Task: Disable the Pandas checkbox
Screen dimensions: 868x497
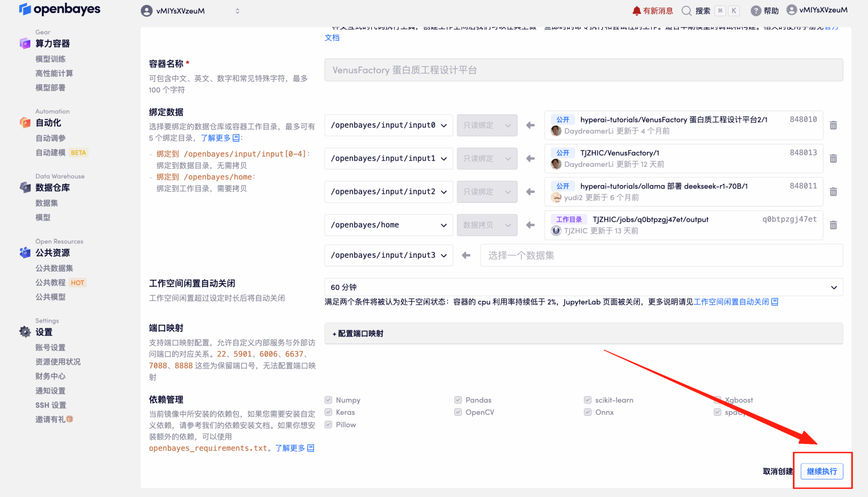Action: 458,399
